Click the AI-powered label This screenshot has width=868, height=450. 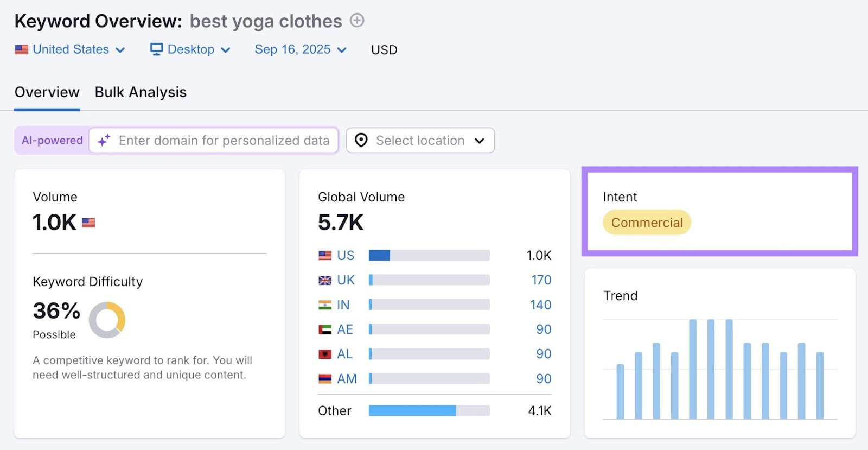[52, 141]
